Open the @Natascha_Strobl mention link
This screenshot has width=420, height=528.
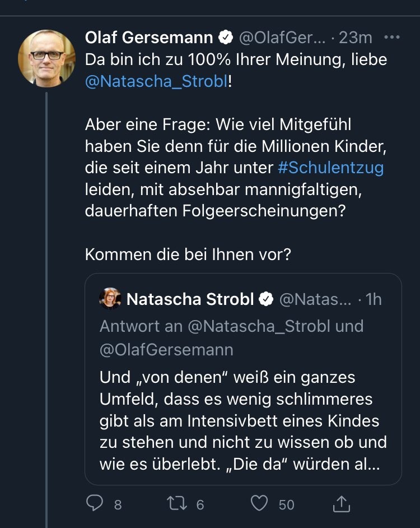point(156,81)
